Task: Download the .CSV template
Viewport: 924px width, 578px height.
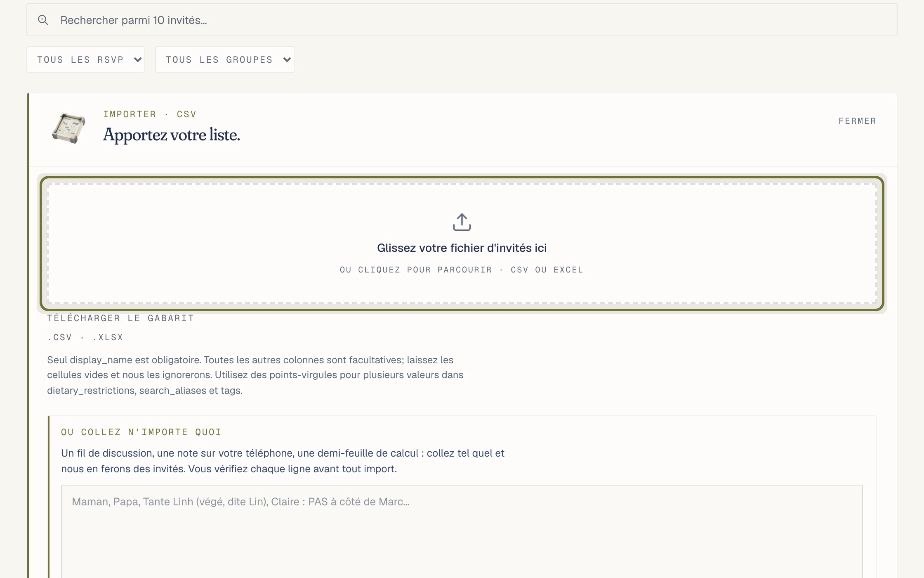Action: (60, 337)
